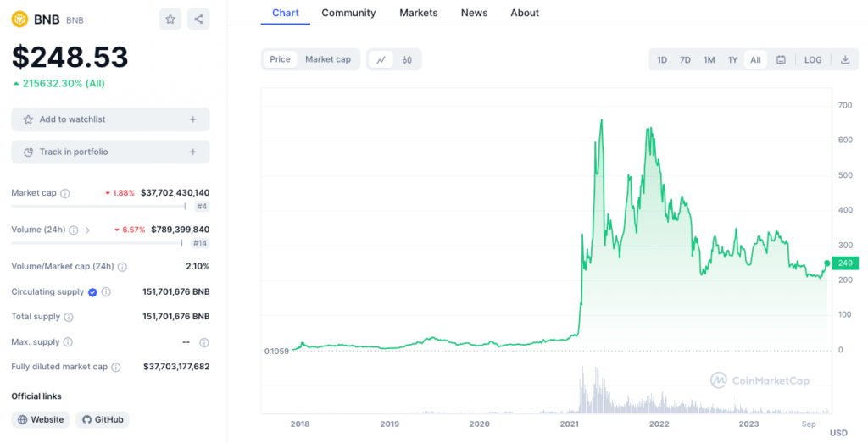Click the market cap rank progress bar
Screen dimensions: 868x443
click(98, 207)
